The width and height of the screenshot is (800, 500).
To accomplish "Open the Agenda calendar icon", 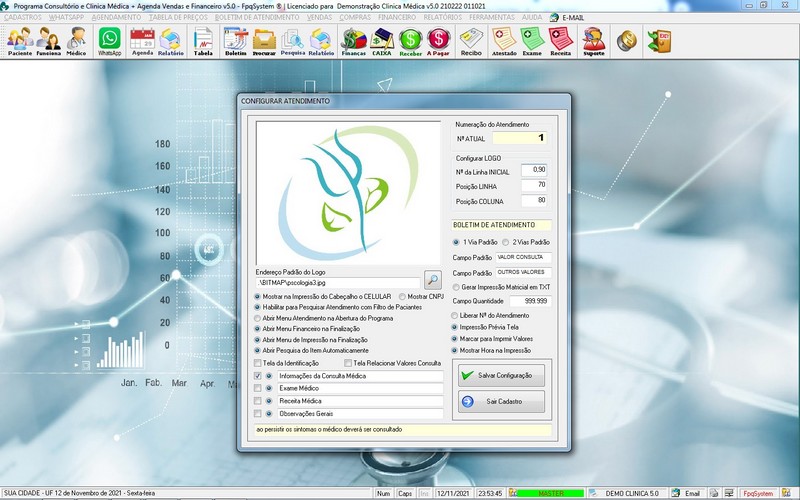I will pyautogui.click(x=142, y=41).
